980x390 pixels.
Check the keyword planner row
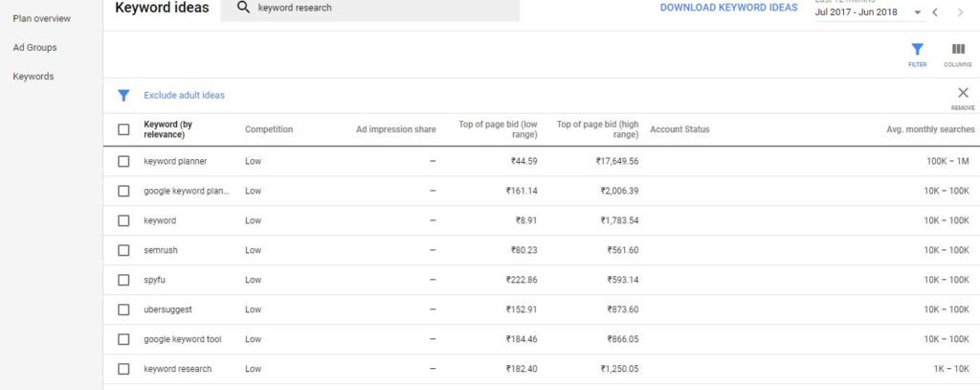pyautogui.click(x=123, y=162)
